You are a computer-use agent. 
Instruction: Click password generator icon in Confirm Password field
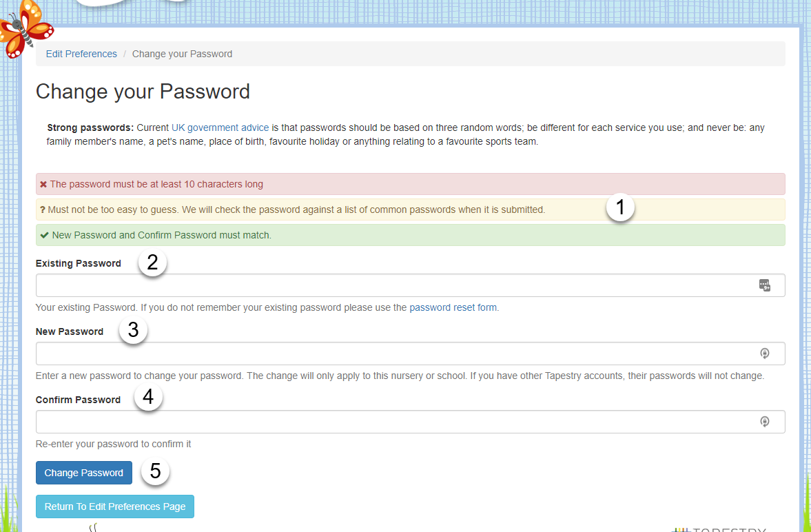[x=764, y=422]
